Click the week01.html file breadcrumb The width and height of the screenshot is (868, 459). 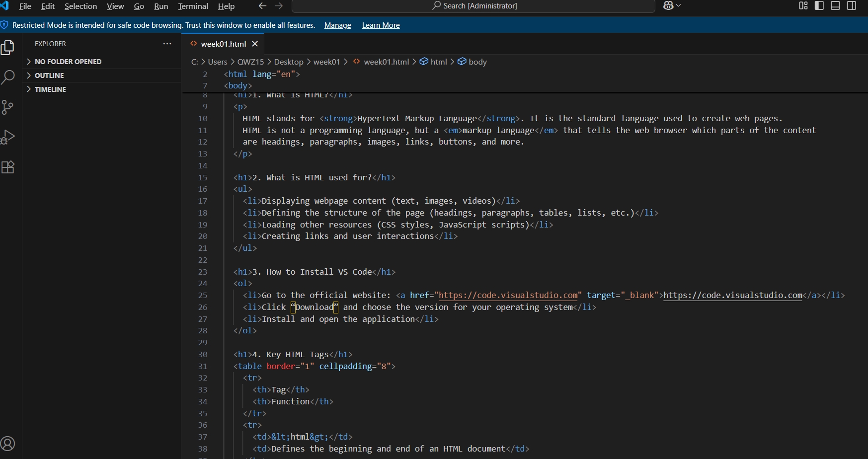point(381,62)
